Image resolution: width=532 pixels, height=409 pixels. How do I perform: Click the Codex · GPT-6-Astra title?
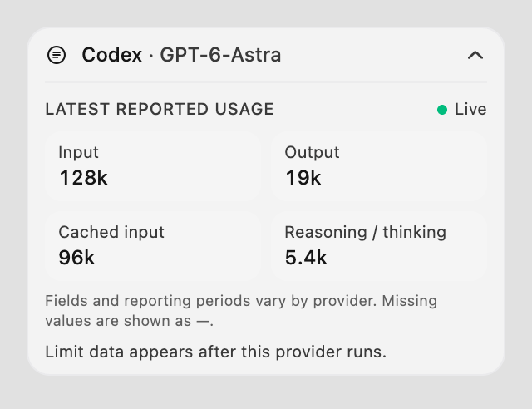click(181, 55)
